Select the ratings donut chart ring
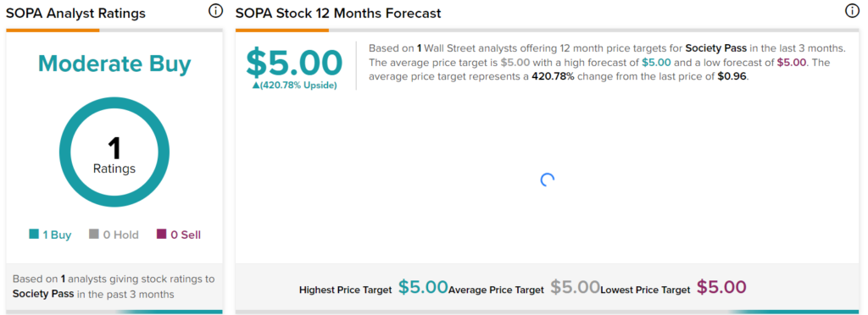868x315 pixels. pos(114,153)
